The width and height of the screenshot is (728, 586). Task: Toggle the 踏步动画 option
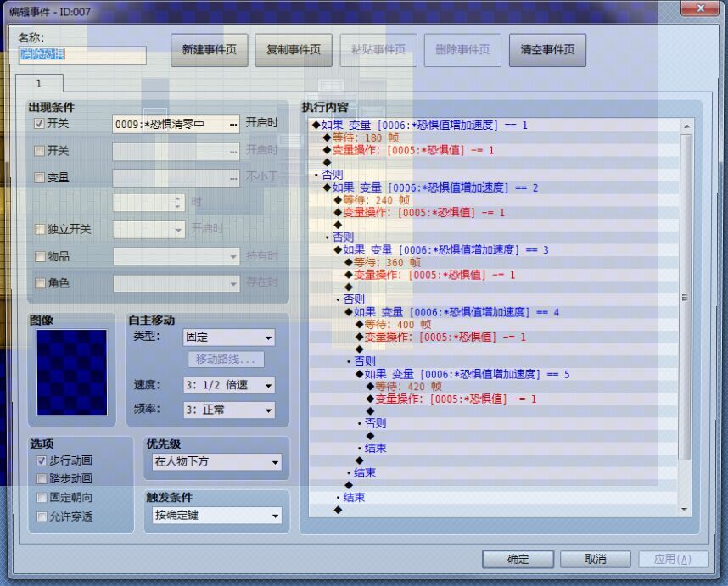click(x=42, y=478)
